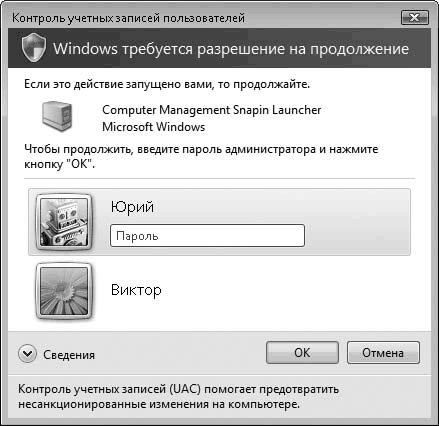Click the dialog title Контроль учетных записей пользователей
The width and height of the screenshot is (439, 426).
(129, 18)
